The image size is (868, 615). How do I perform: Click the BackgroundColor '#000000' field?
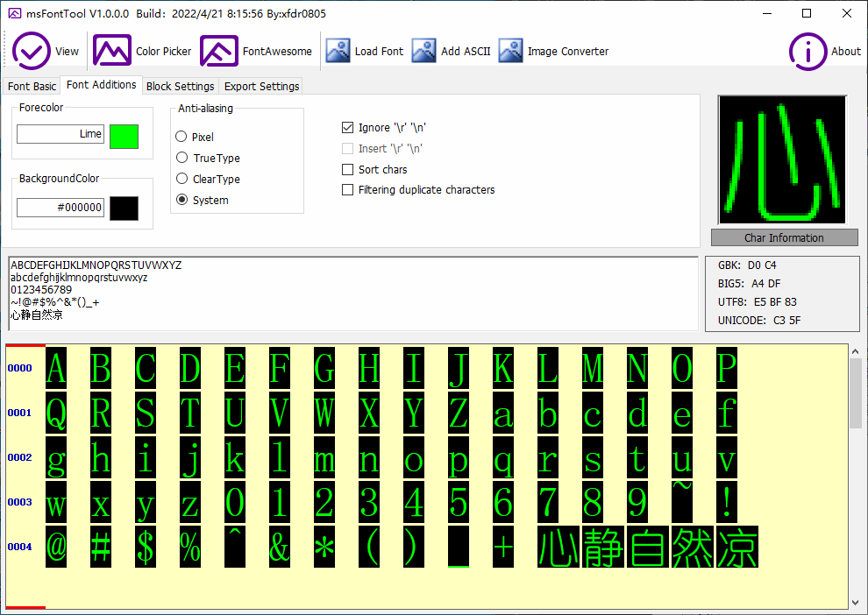(60, 208)
